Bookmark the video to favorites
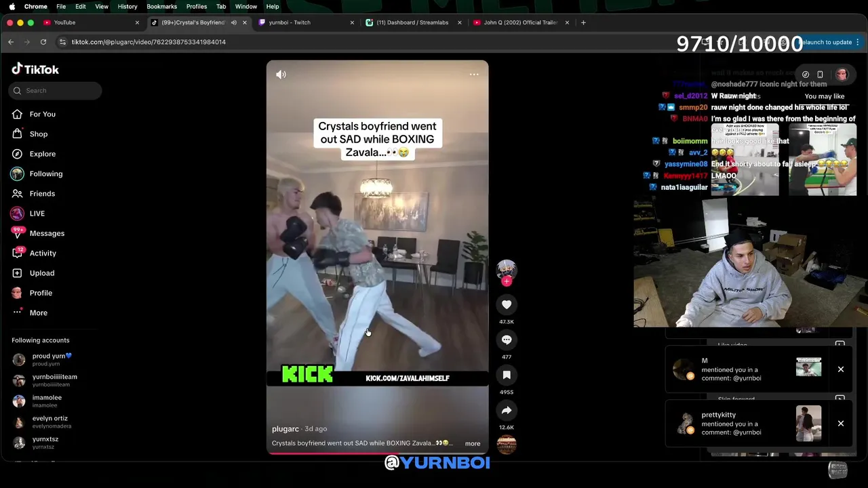The height and width of the screenshot is (488, 868). pyautogui.click(x=507, y=375)
